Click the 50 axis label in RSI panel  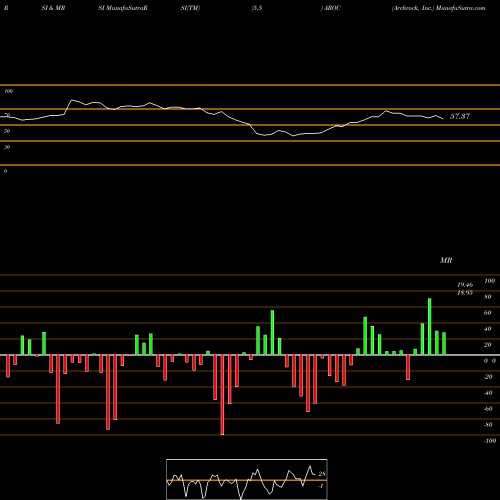[7, 131]
